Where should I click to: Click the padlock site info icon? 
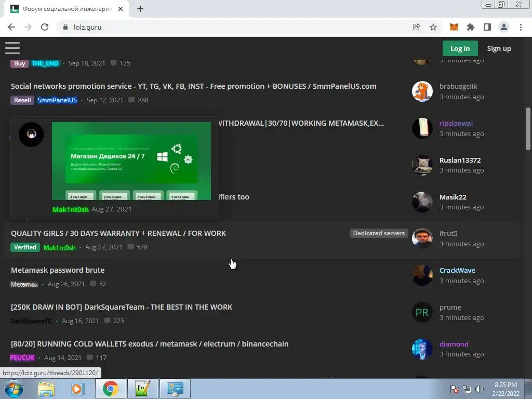(65, 27)
